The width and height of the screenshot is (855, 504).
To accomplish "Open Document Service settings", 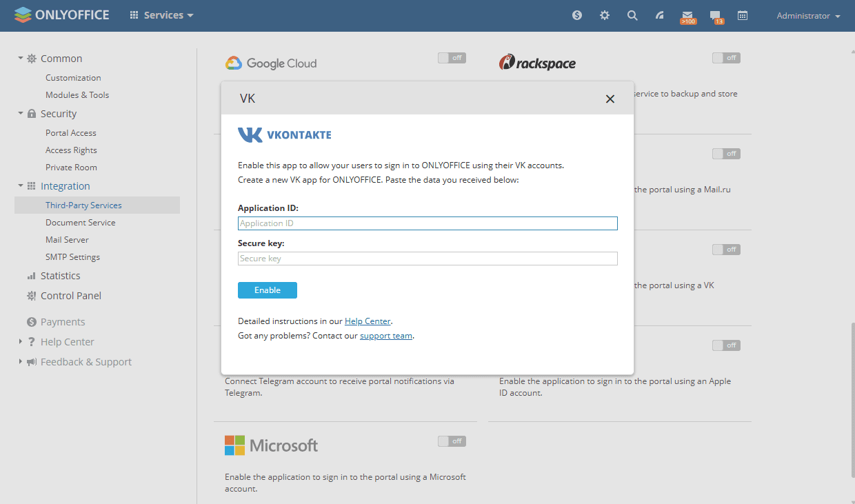I will click(81, 223).
